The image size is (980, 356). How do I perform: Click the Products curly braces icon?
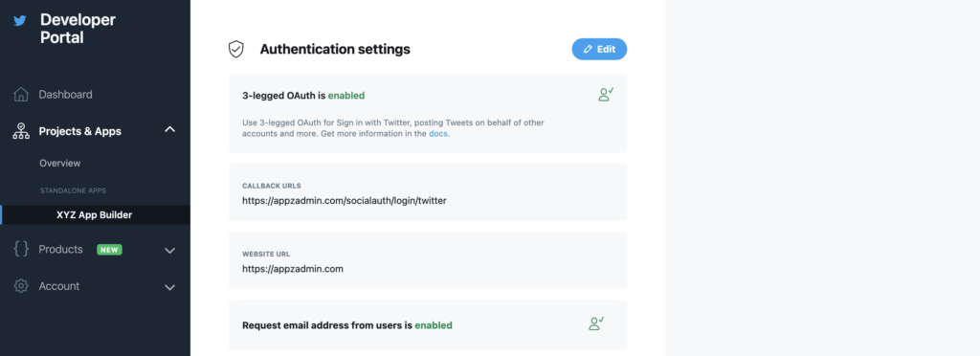pos(21,249)
